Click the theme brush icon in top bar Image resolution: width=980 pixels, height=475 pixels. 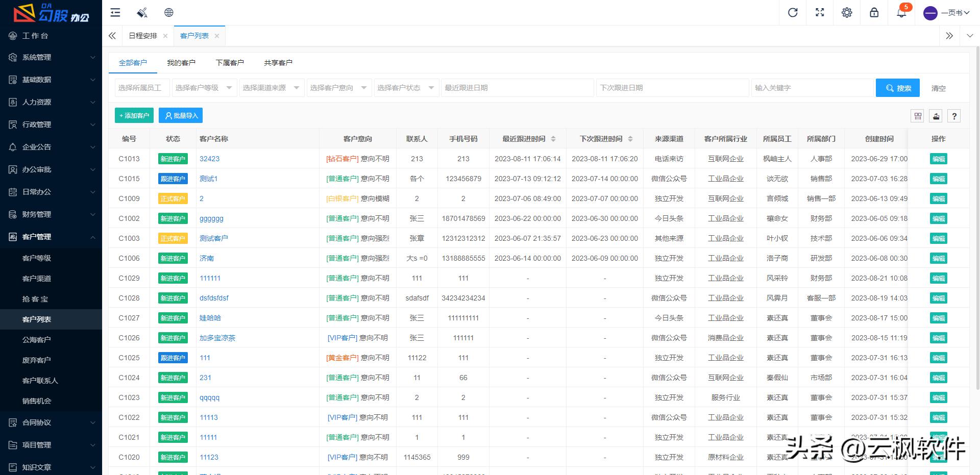(142, 12)
